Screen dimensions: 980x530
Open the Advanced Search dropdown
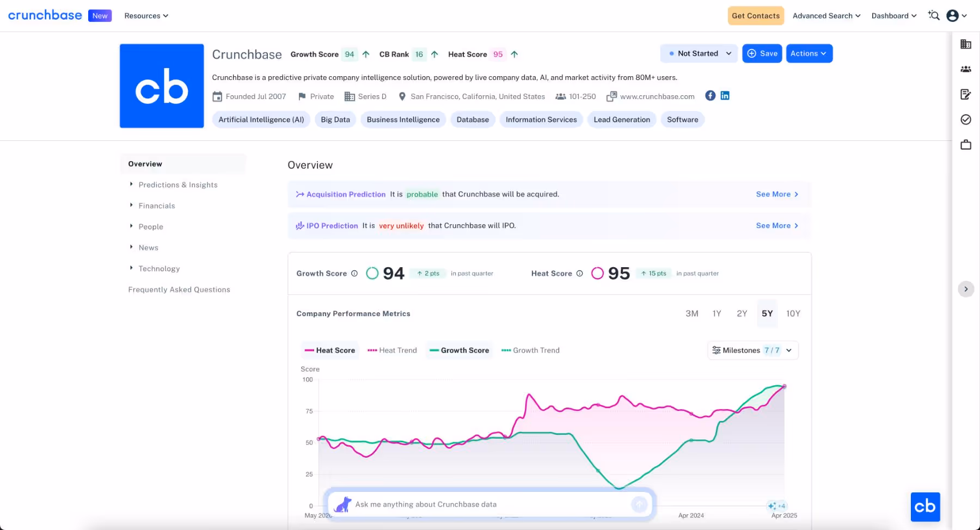(826, 16)
